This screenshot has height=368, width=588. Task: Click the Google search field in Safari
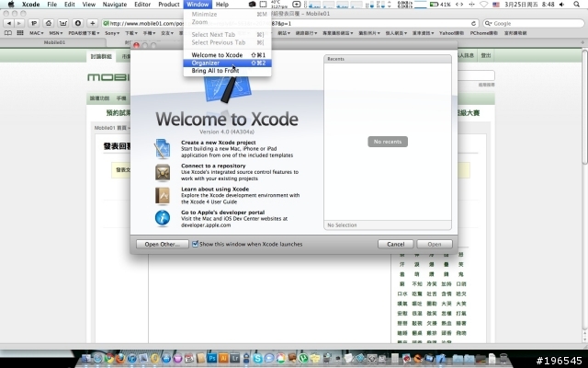pyautogui.click(x=533, y=23)
